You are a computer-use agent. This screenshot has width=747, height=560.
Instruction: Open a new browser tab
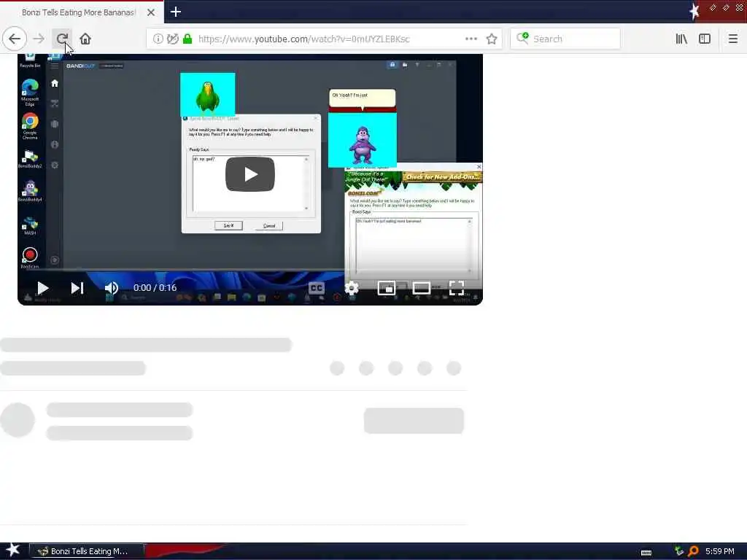175,12
